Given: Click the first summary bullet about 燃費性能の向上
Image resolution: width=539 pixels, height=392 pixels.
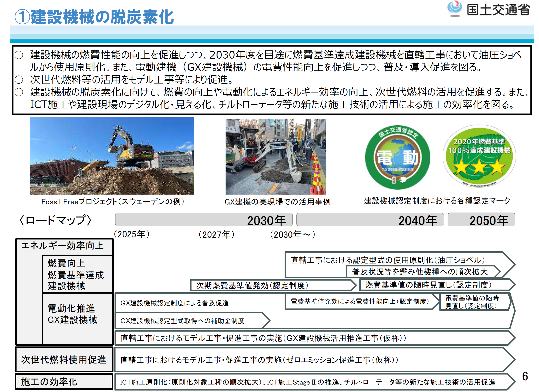Looking at the screenshot, I should (269, 61).
